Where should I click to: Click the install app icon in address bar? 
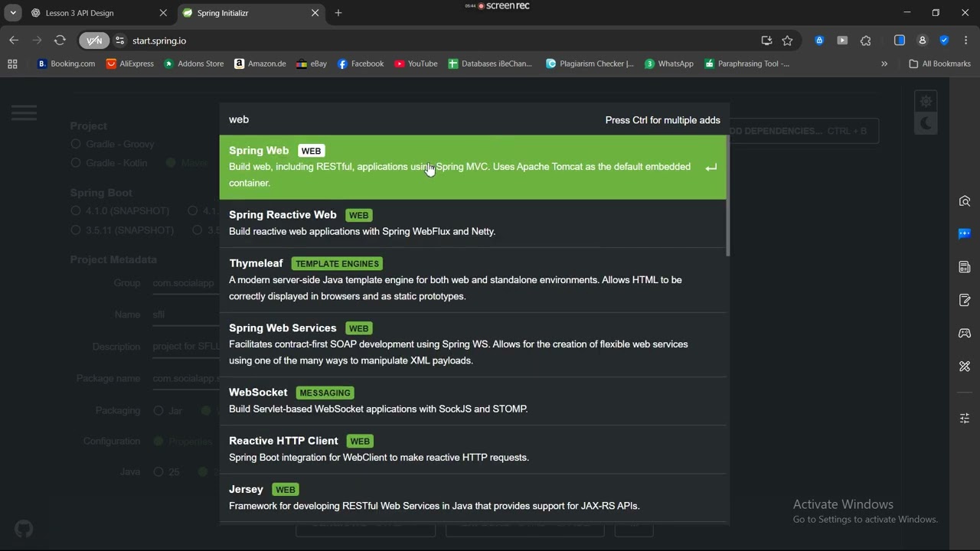pos(766,41)
